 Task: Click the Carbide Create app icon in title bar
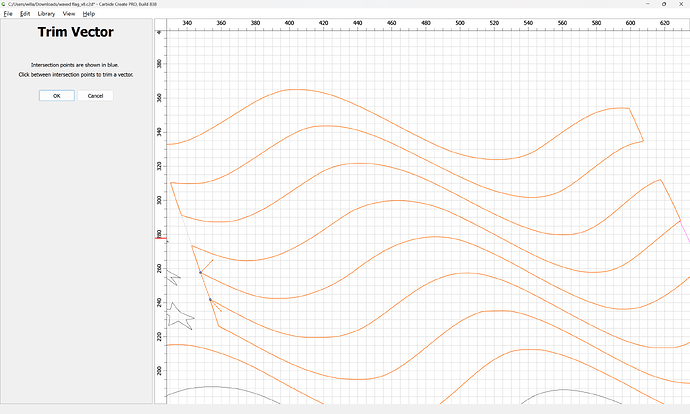coord(4,4)
